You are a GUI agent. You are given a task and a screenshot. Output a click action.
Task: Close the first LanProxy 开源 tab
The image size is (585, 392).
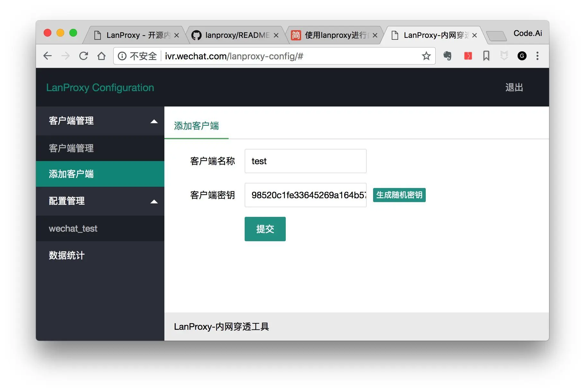click(177, 35)
